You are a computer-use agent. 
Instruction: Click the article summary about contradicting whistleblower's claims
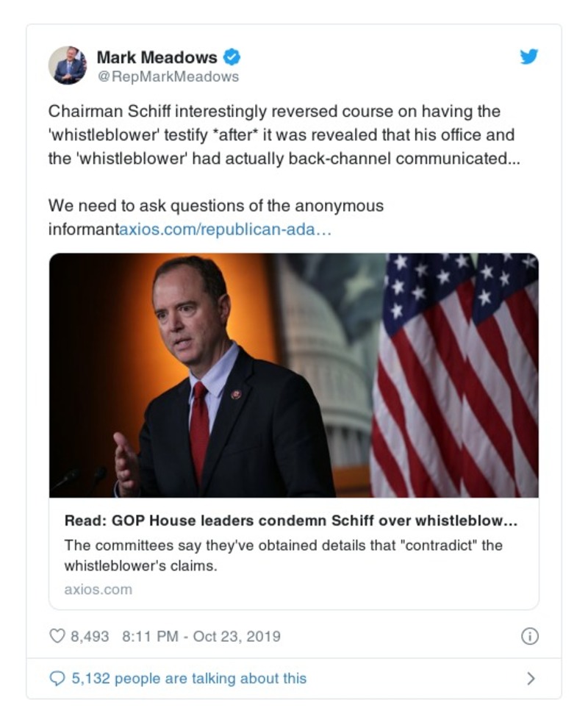click(283, 555)
